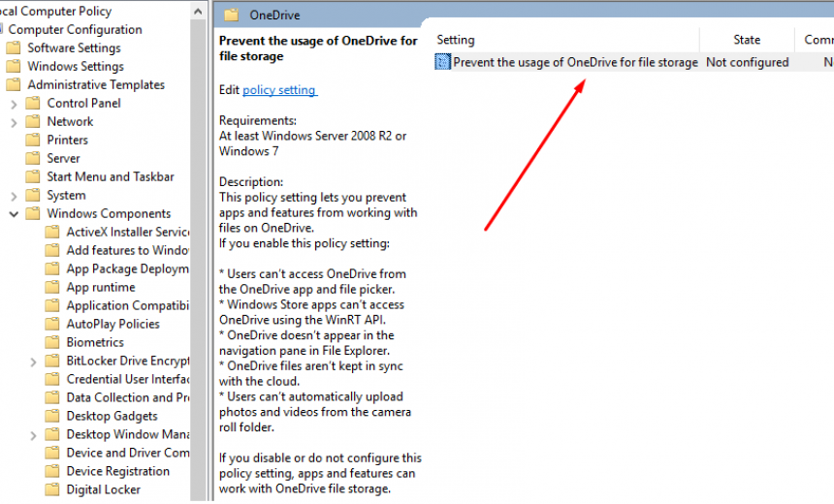Click the ActiveX Installer Service folder icon

pos(52,233)
